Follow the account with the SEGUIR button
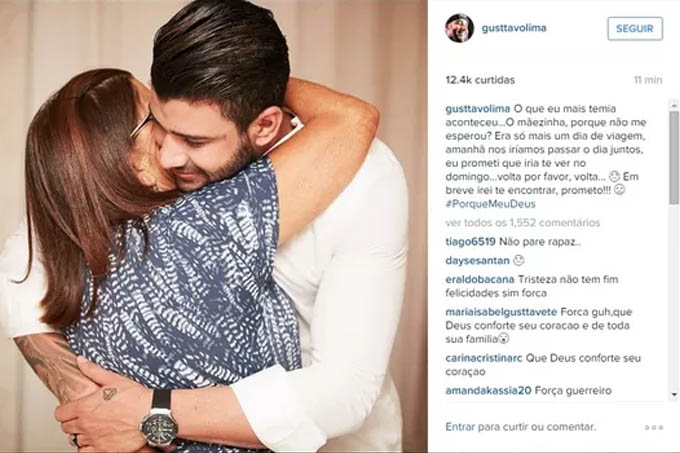Screen dimensions: 680x453 pyautogui.click(x=635, y=29)
